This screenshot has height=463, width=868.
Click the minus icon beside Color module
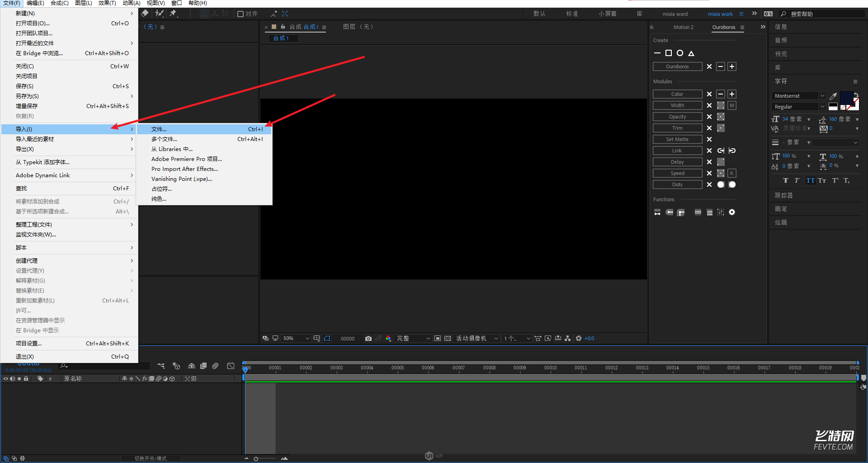721,94
